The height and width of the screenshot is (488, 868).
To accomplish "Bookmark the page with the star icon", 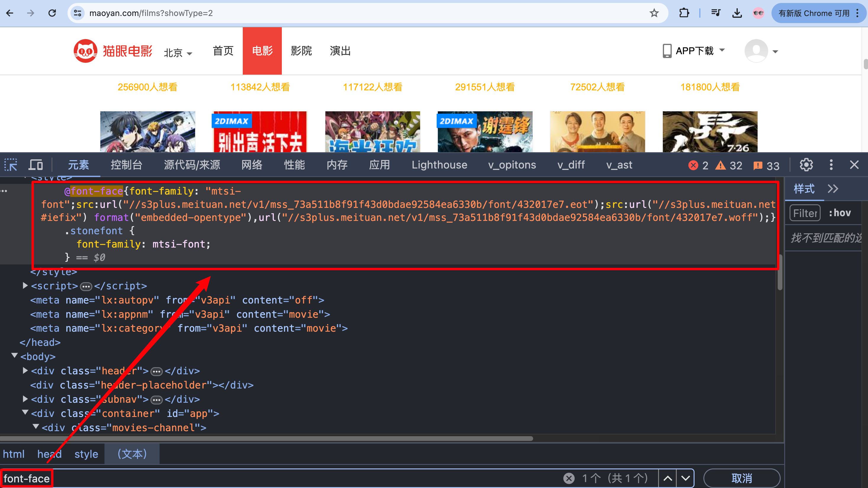I will [x=654, y=13].
